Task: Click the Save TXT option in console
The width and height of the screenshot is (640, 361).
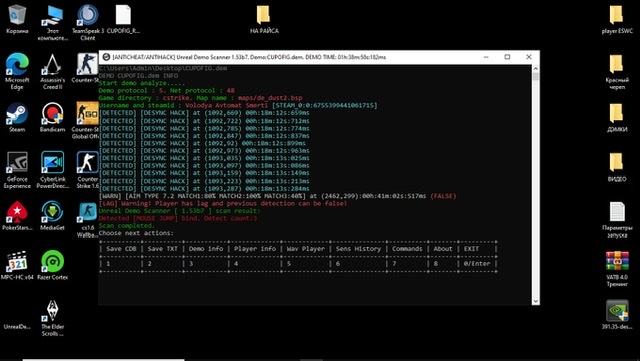Action: [162, 249]
